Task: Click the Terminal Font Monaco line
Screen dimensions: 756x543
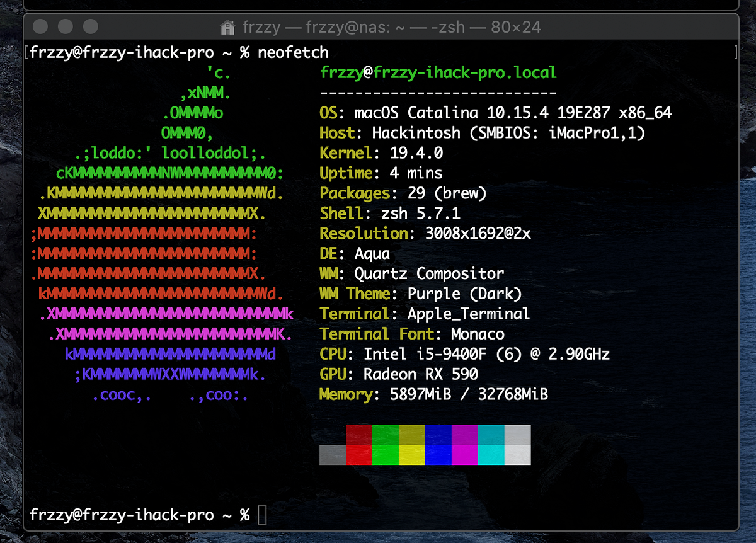Action: [412, 334]
